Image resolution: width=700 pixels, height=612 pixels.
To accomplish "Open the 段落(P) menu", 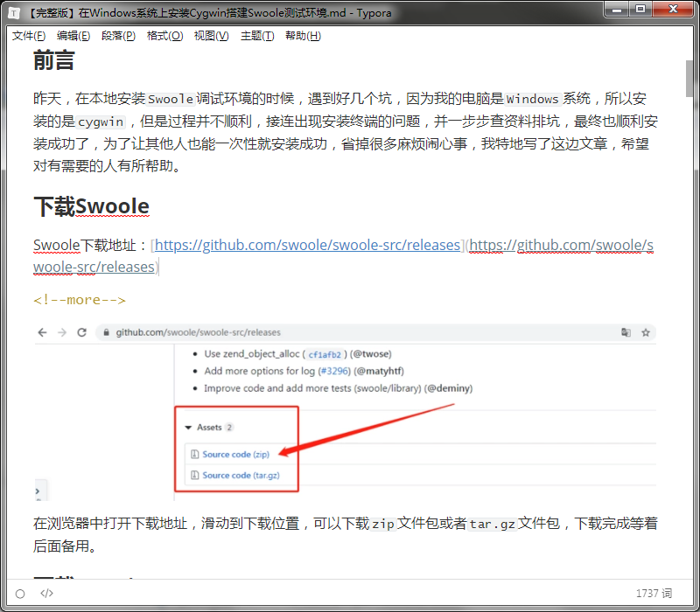I will click(x=118, y=36).
